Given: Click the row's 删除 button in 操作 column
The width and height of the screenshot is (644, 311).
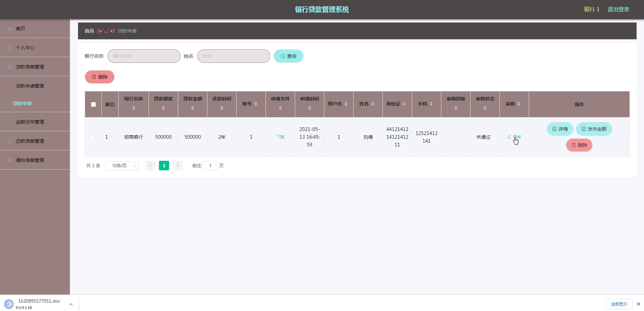Looking at the screenshot, I should point(579,145).
